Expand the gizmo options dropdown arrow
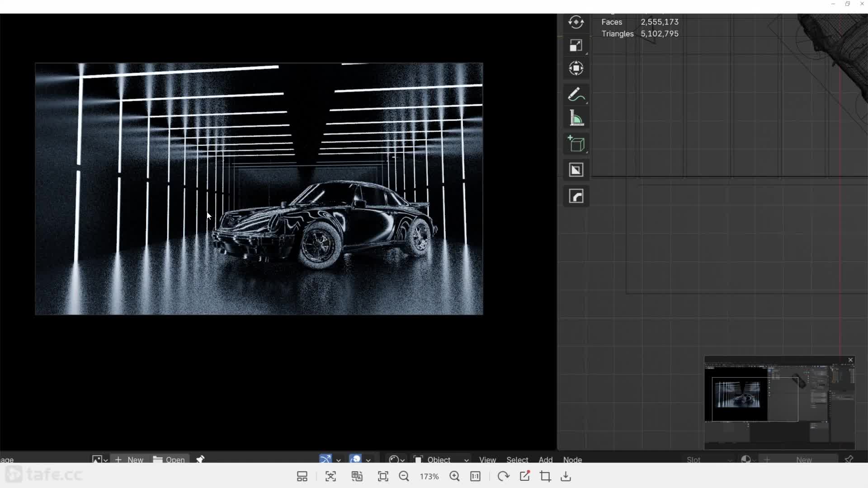Image resolution: width=868 pixels, height=488 pixels. click(x=338, y=460)
